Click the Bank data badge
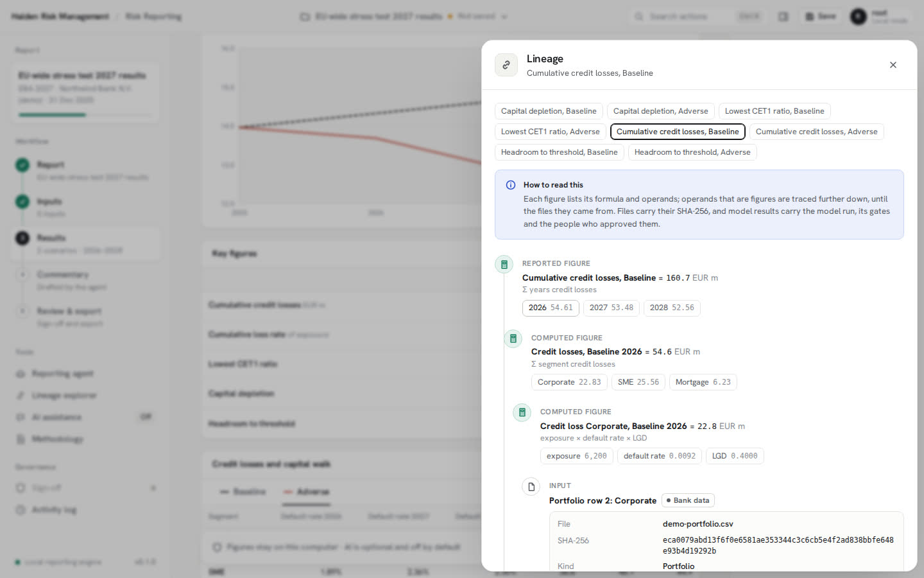 coord(688,500)
